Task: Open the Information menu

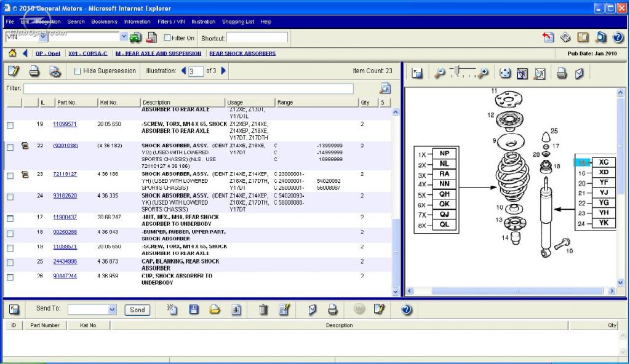Action: (137, 22)
